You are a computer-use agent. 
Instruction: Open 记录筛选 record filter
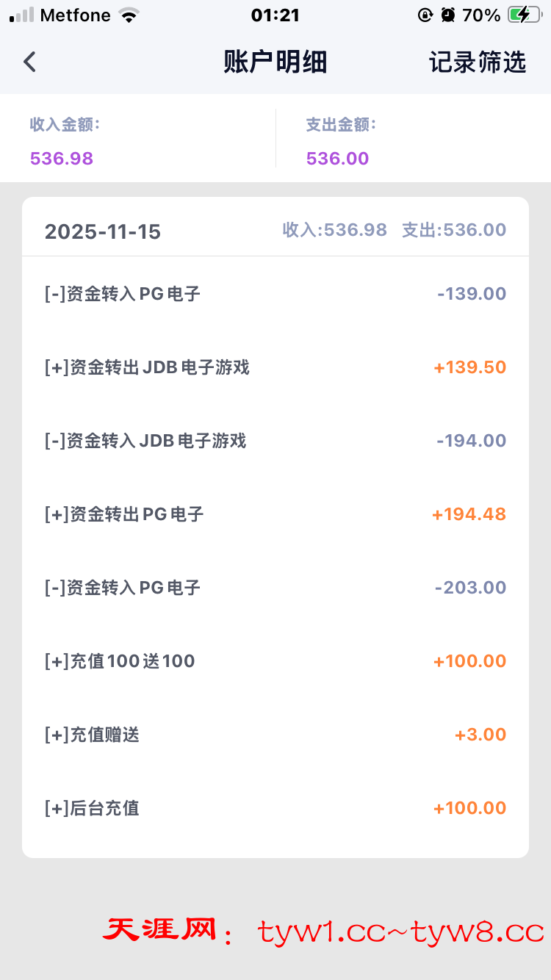[478, 62]
